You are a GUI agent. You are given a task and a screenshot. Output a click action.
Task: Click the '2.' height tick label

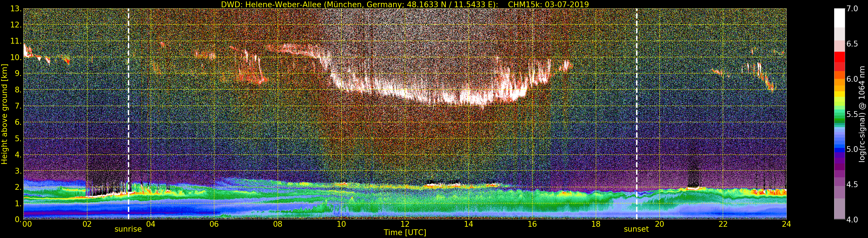(18, 187)
